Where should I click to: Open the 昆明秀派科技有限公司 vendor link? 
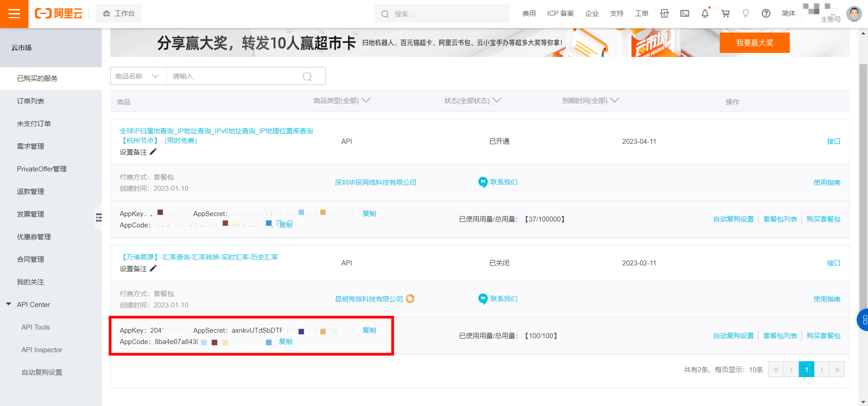tap(368, 299)
